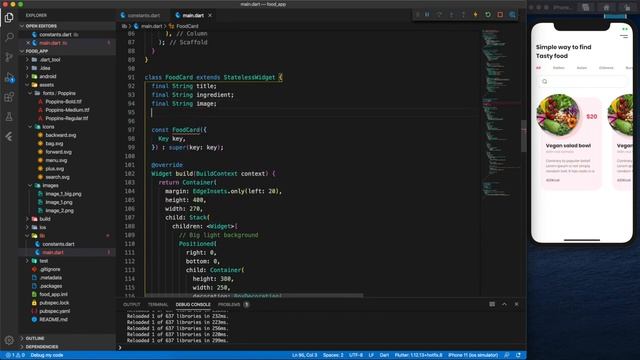640x360 pixels.
Task: Open the PROBLEMS panel tab
Action: point(229,304)
